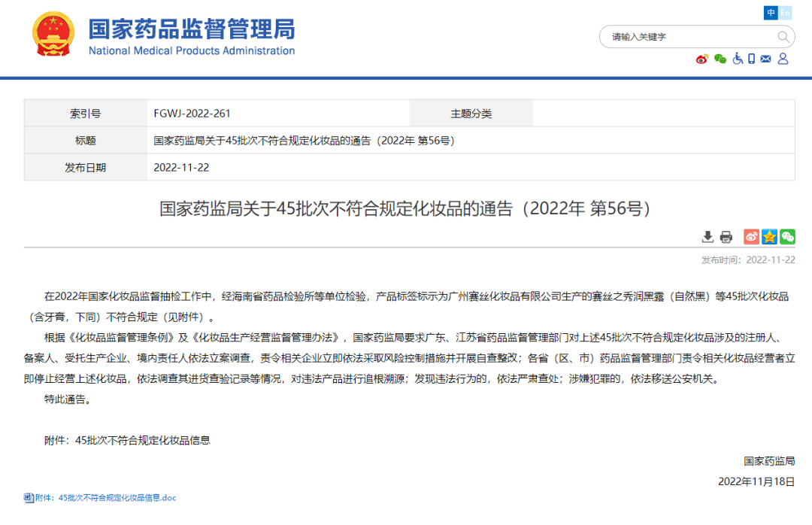
Task: Click the magnifier search icon
Action: tap(783, 37)
